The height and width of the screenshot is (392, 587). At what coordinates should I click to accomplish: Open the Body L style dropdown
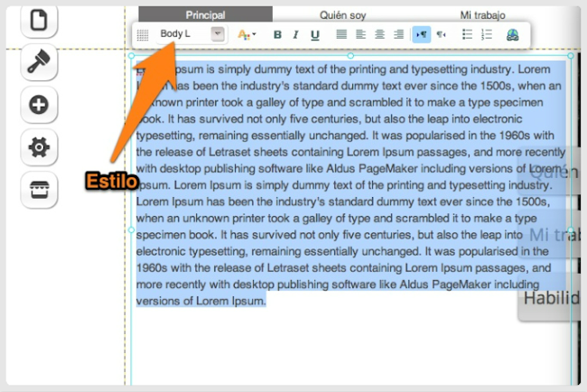[x=182, y=34]
